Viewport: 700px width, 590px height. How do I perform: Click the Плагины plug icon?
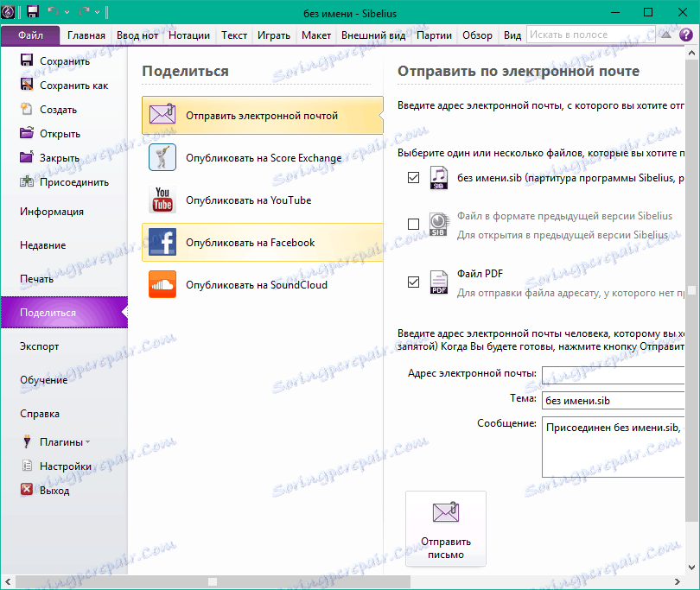point(27,441)
